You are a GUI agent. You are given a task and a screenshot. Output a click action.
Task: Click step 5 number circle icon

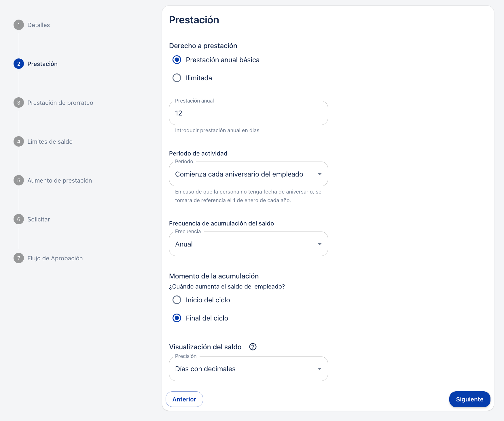[x=19, y=181]
